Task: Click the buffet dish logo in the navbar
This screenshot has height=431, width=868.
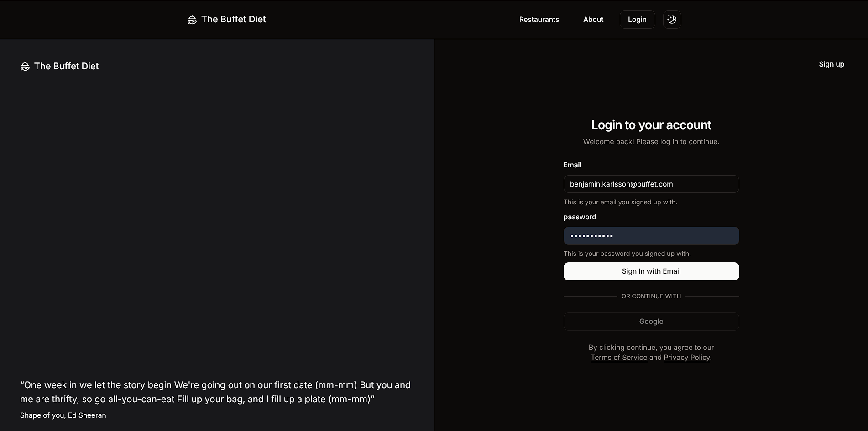Action: pyautogui.click(x=192, y=19)
